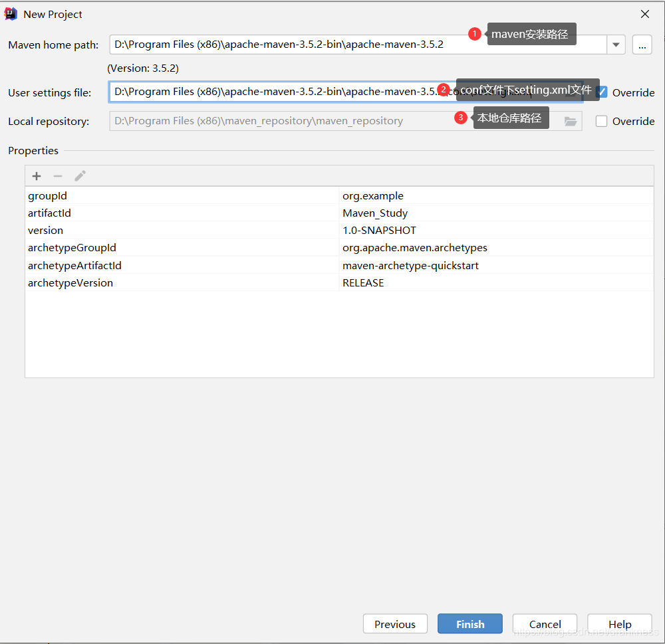Edit property with the pencil icon
The width and height of the screenshot is (665, 644).
80,176
